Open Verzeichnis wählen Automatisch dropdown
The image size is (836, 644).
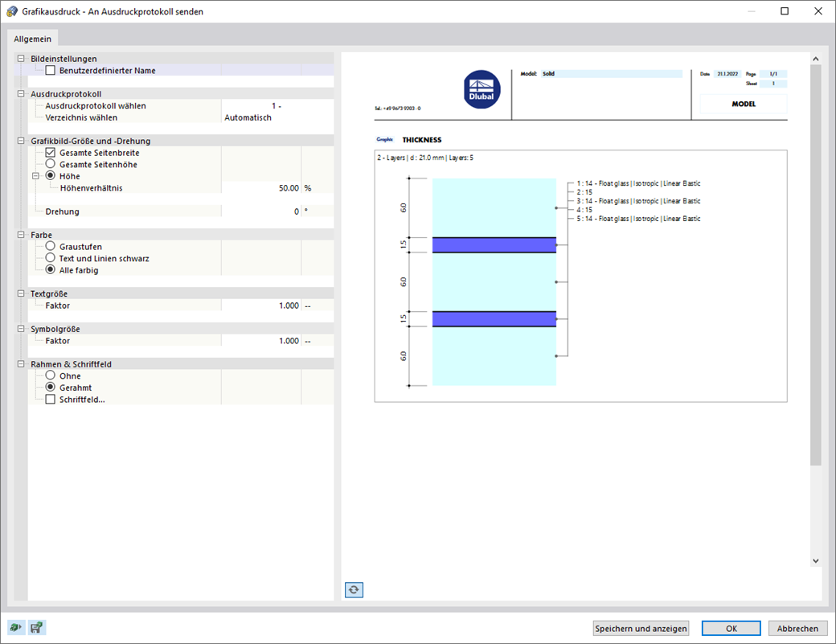pyautogui.click(x=277, y=117)
